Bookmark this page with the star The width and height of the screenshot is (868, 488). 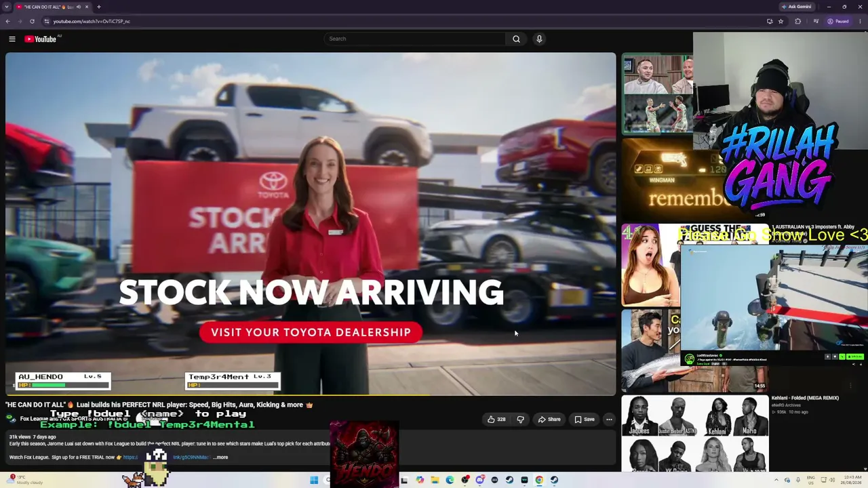point(781,21)
